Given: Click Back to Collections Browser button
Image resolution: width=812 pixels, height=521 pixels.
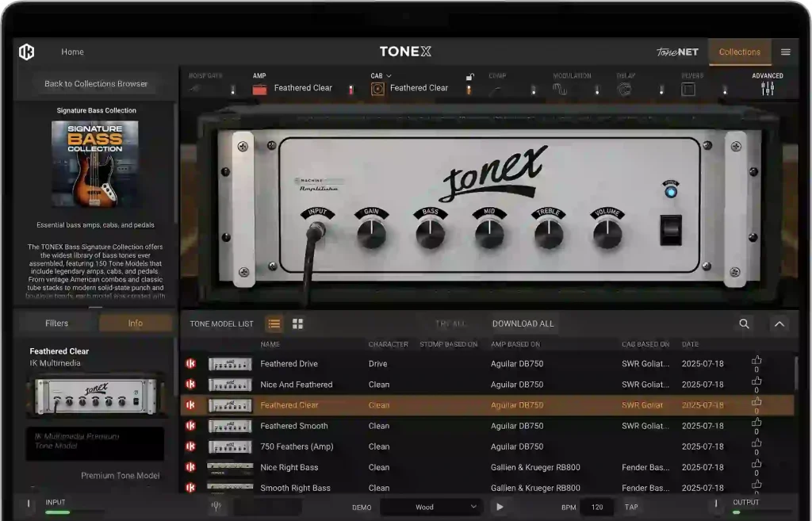Looking at the screenshot, I should [96, 83].
